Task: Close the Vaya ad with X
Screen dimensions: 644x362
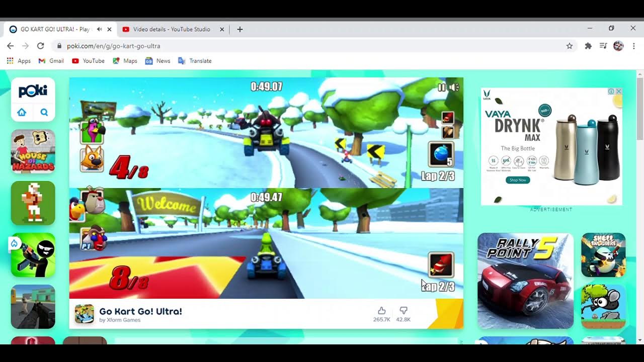Action: coord(618,92)
